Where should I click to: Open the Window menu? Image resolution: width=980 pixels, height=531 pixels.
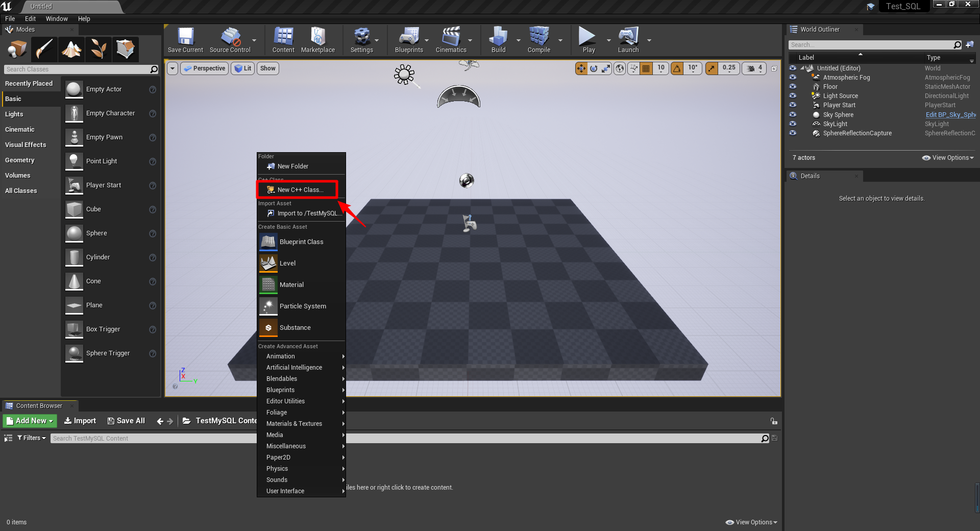coord(56,18)
